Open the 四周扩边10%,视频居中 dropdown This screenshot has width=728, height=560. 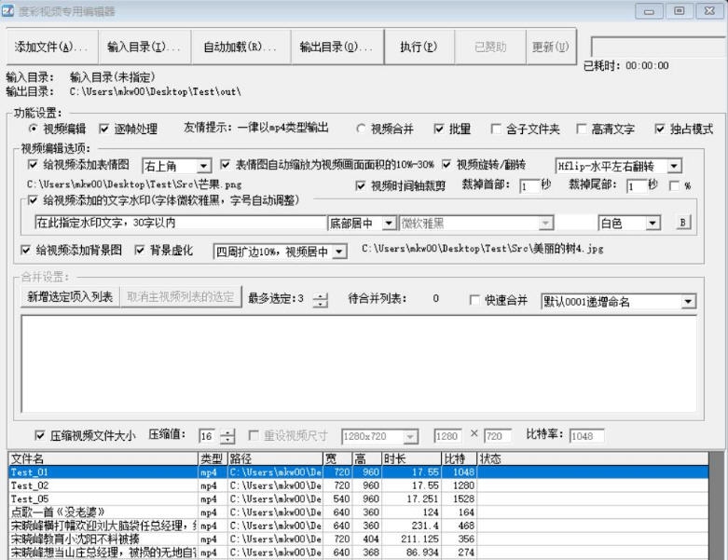pyautogui.click(x=280, y=252)
